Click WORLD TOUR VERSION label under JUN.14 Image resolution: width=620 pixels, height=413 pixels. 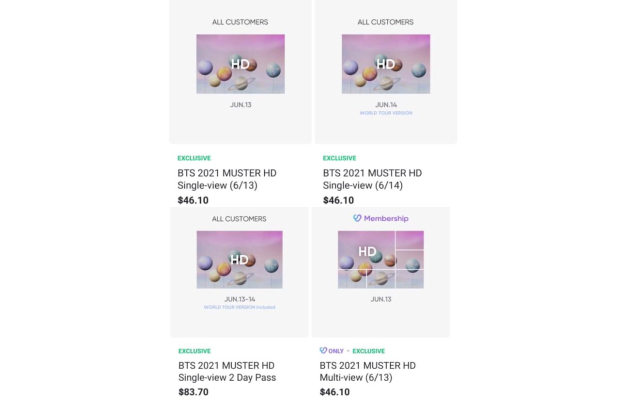386,113
